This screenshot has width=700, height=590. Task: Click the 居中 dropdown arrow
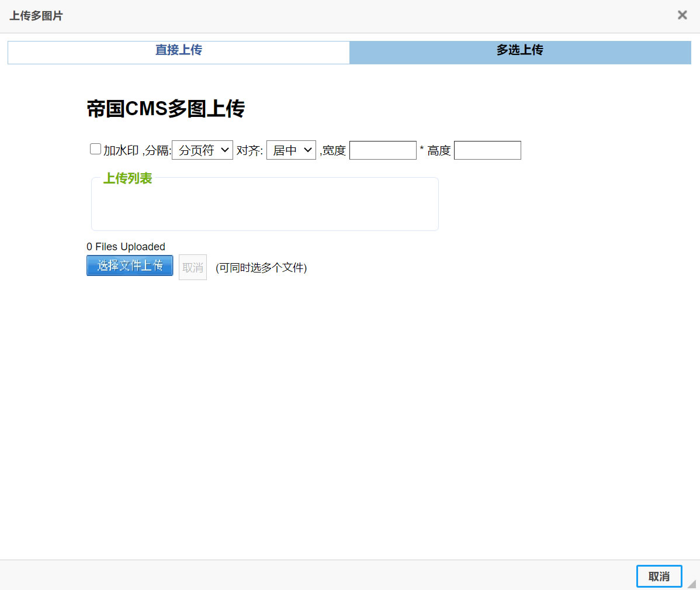(x=309, y=150)
